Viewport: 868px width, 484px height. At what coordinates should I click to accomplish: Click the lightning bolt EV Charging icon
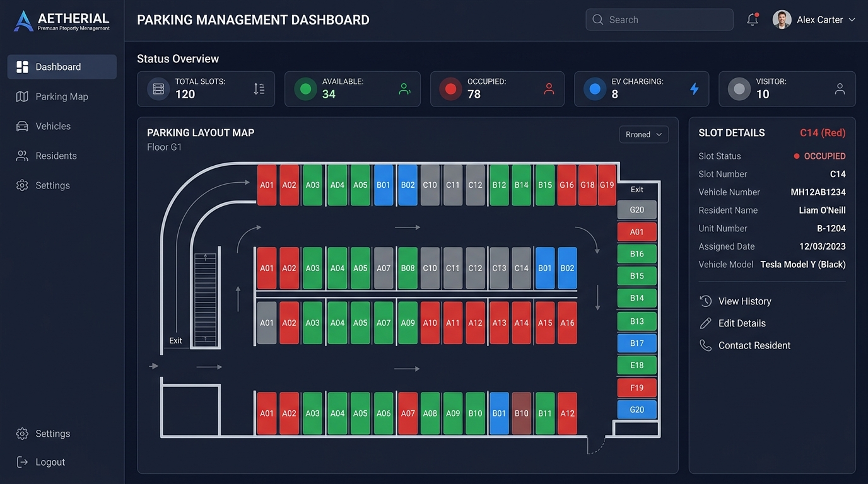click(x=694, y=89)
